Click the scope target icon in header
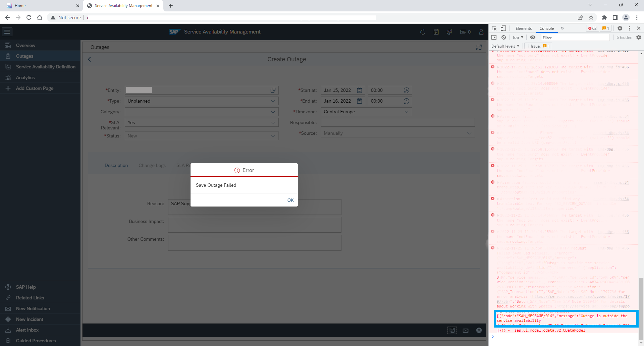The height and width of the screenshot is (346, 644). coord(449,32)
